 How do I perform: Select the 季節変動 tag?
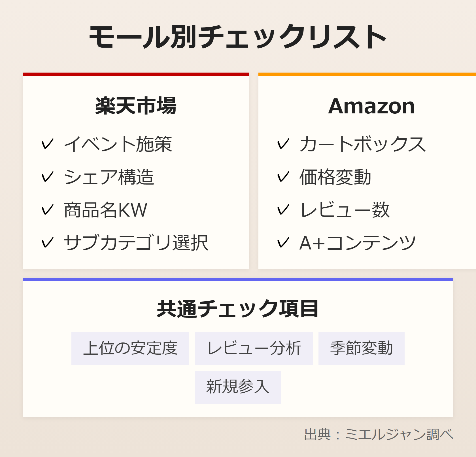(x=361, y=348)
